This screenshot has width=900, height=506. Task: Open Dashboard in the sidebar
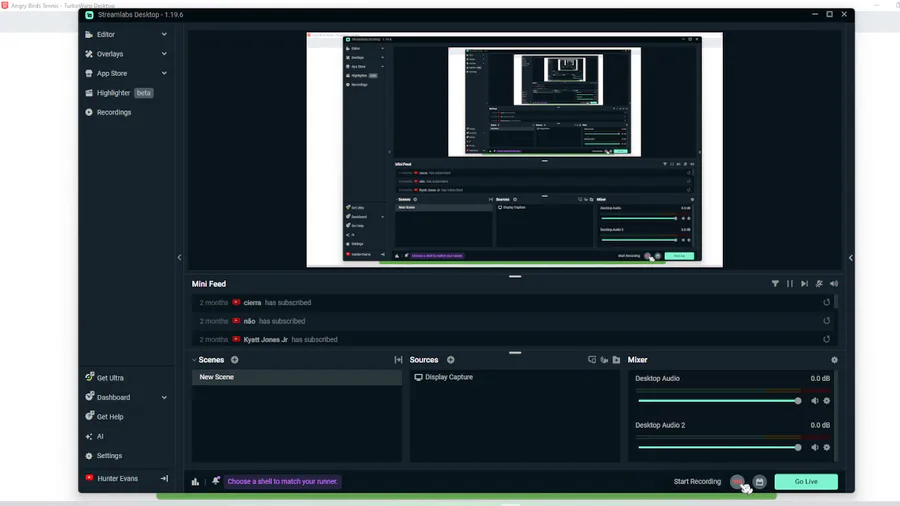pyautogui.click(x=113, y=397)
